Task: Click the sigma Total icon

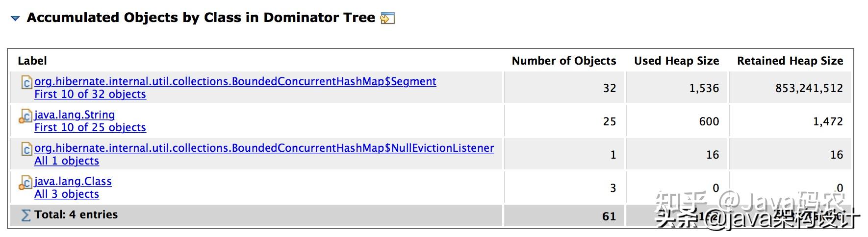Action: click(x=26, y=215)
